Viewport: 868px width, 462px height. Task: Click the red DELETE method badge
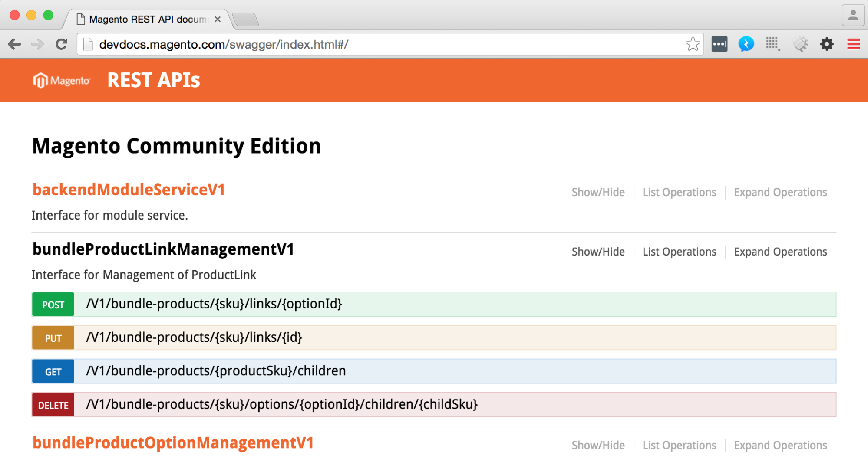click(53, 405)
